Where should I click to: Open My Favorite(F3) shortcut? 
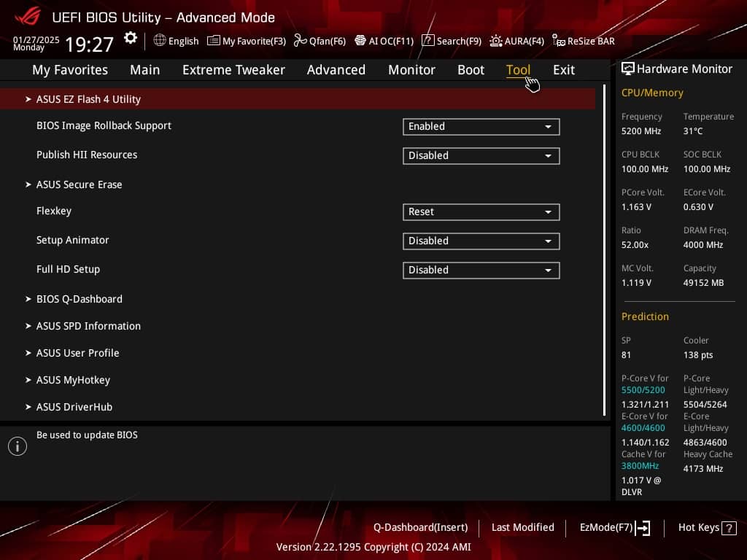point(247,41)
